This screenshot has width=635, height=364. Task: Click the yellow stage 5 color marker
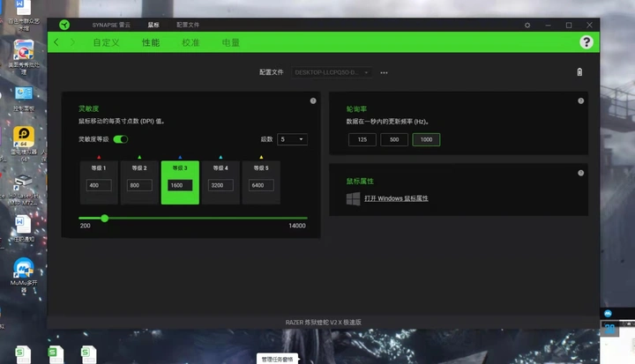pos(261,157)
